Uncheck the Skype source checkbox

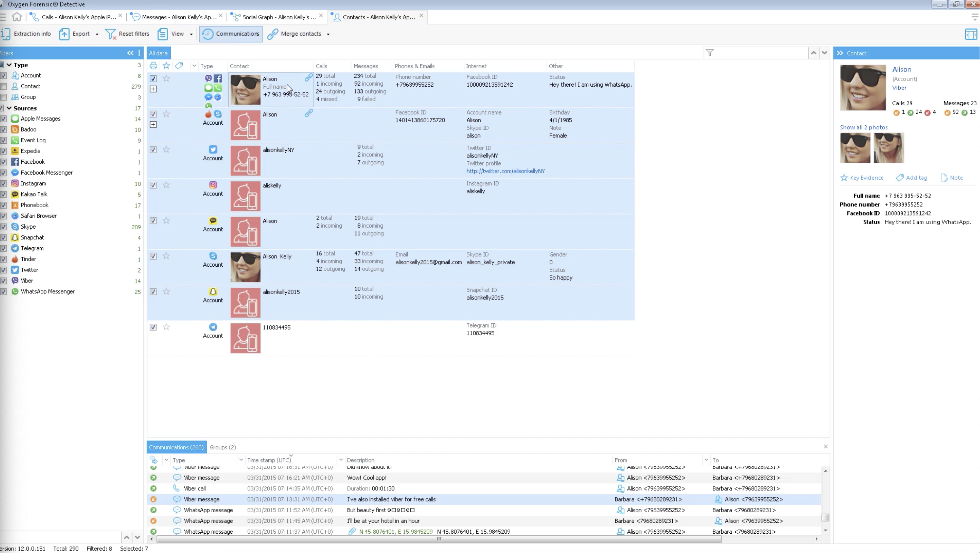[3, 227]
